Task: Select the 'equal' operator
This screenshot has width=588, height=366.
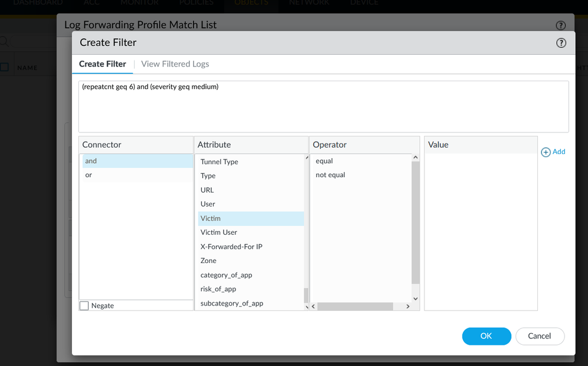Action: pos(324,161)
